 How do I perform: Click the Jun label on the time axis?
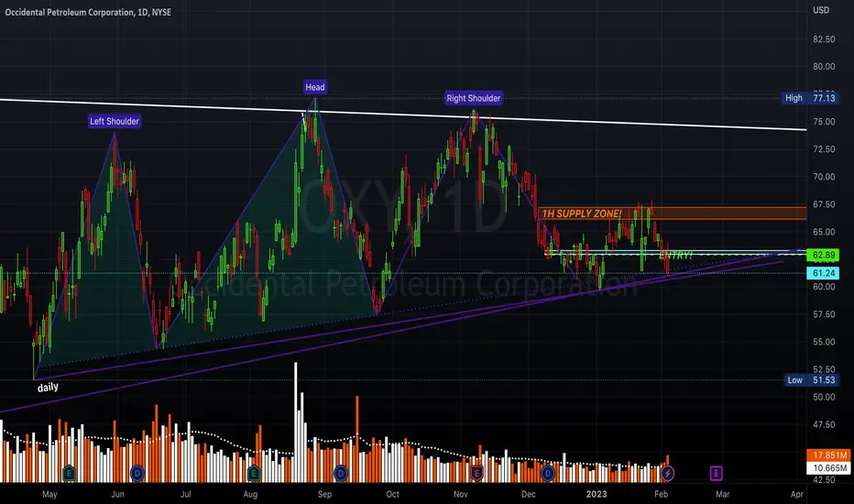[x=117, y=494]
